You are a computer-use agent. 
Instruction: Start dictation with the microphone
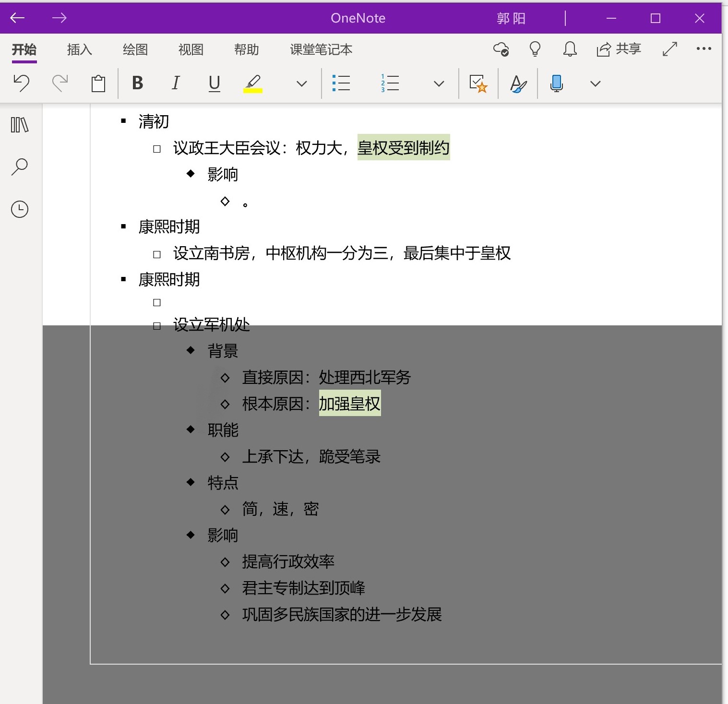[x=557, y=84]
